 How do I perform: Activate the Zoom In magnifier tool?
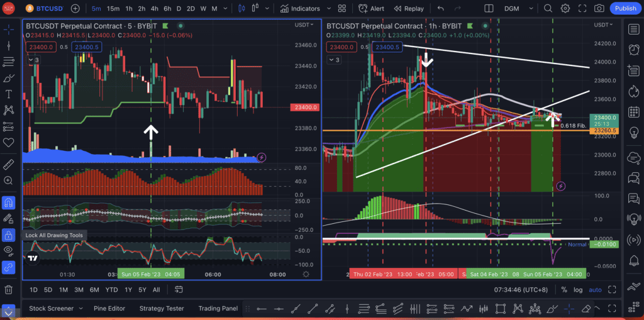click(x=9, y=180)
